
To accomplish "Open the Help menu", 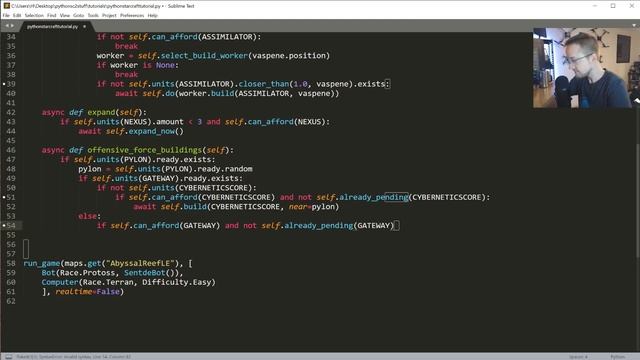I will click(x=153, y=16).
